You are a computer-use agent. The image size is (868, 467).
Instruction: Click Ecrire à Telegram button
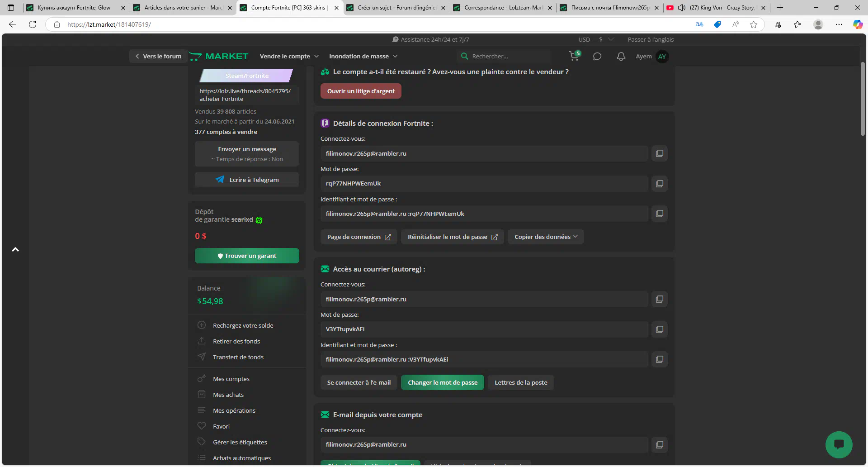247,180
